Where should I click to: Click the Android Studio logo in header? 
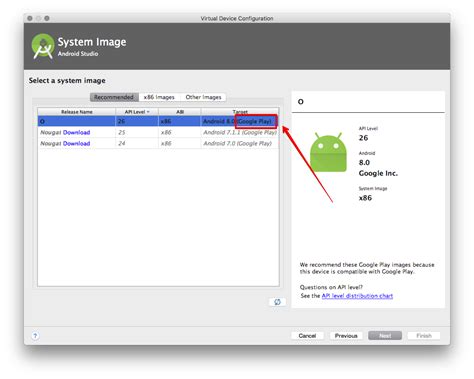43,46
